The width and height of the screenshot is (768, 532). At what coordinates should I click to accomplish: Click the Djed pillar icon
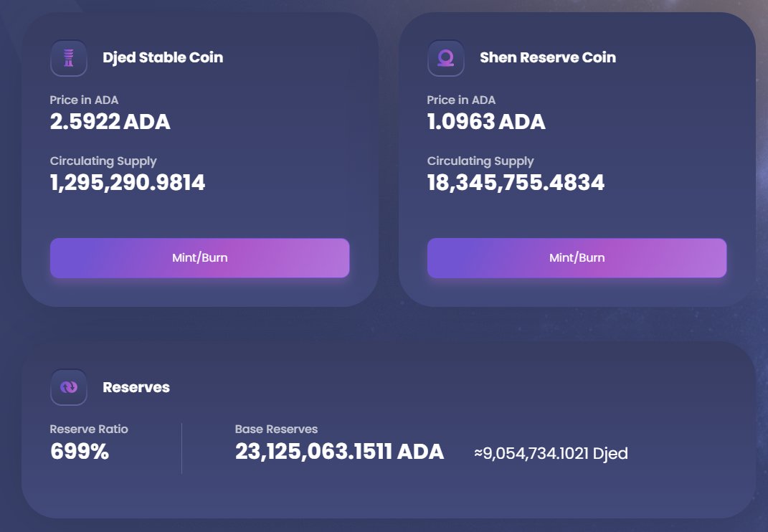click(x=69, y=57)
